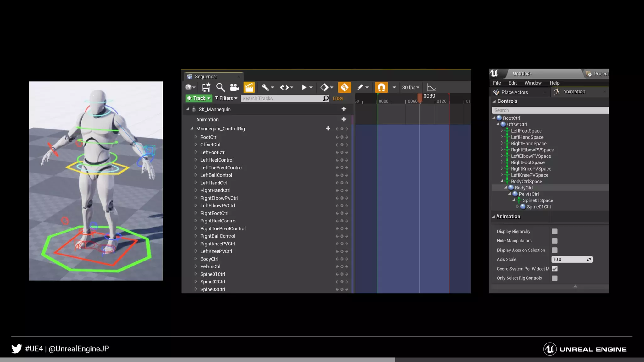Image resolution: width=644 pixels, height=362 pixels.
Task: Open the curve editor icon
Action: 431,88
